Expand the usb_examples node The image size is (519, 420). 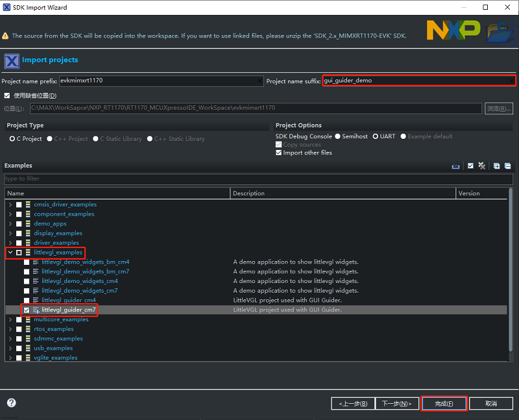pyautogui.click(x=10, y=349)
